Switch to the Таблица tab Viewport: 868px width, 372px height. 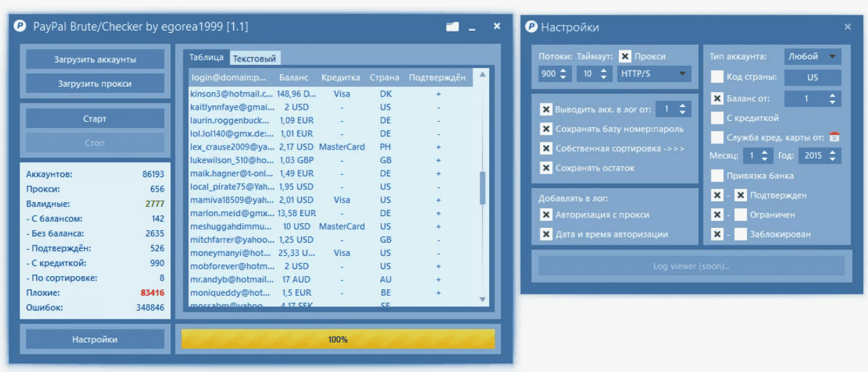pyautogui.click(x=206, y=57)
